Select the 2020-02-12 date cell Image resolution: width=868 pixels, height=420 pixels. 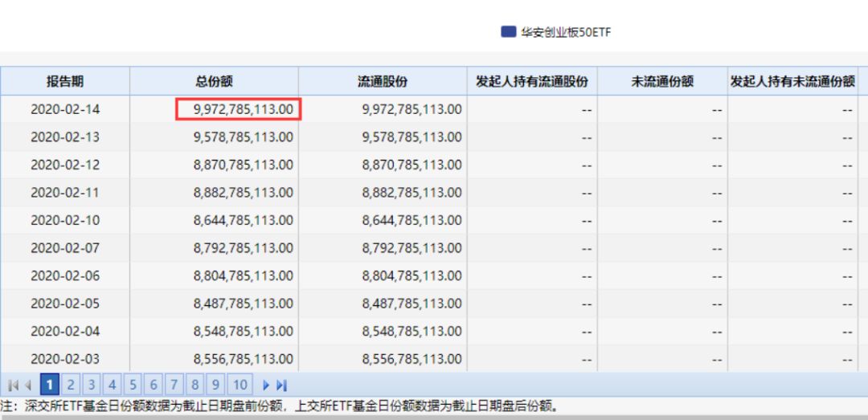pyautogui.click(x=65, y=165)
